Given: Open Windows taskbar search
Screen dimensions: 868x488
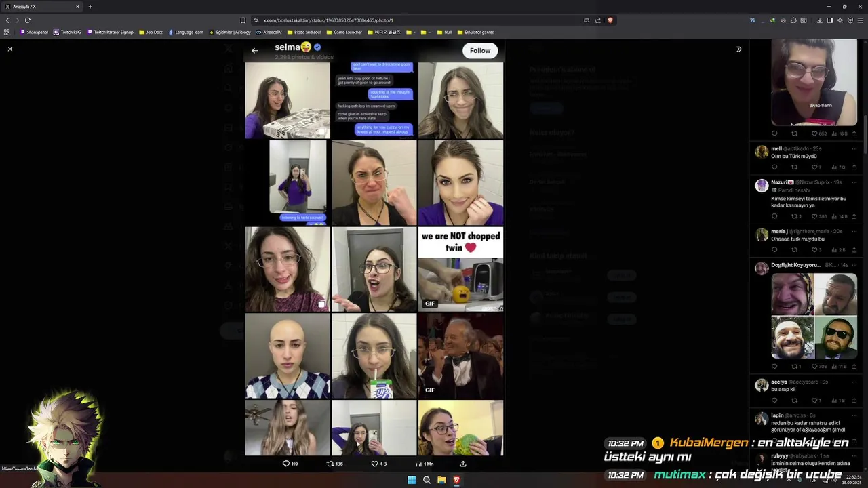Looking at the screenshot, I should (427, 480).
